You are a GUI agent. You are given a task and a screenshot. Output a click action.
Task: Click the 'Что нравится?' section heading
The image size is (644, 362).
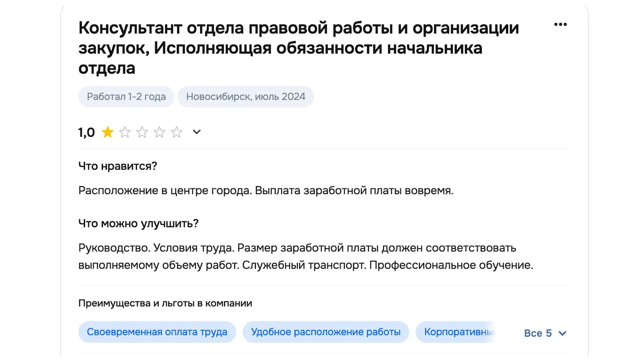[118, 166]
